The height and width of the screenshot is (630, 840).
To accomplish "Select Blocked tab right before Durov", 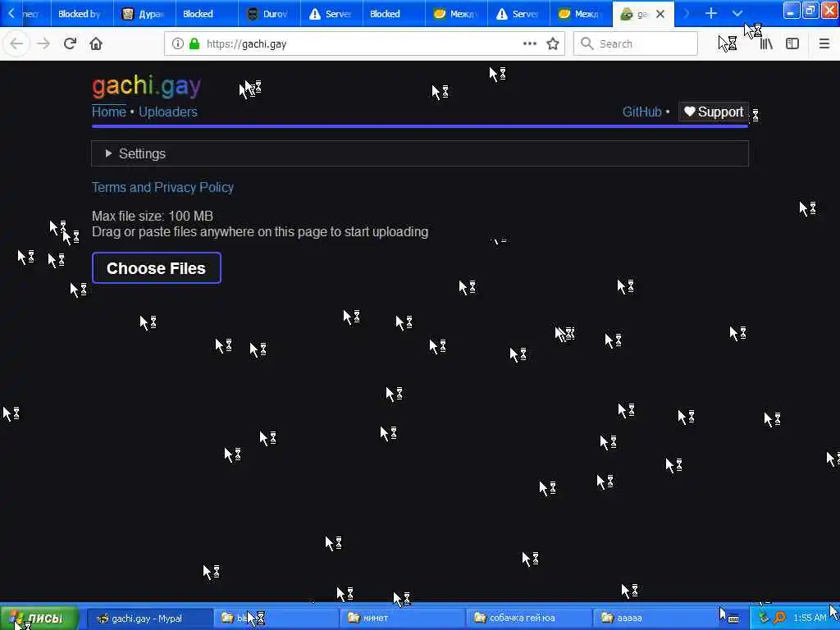I will 207,14.
